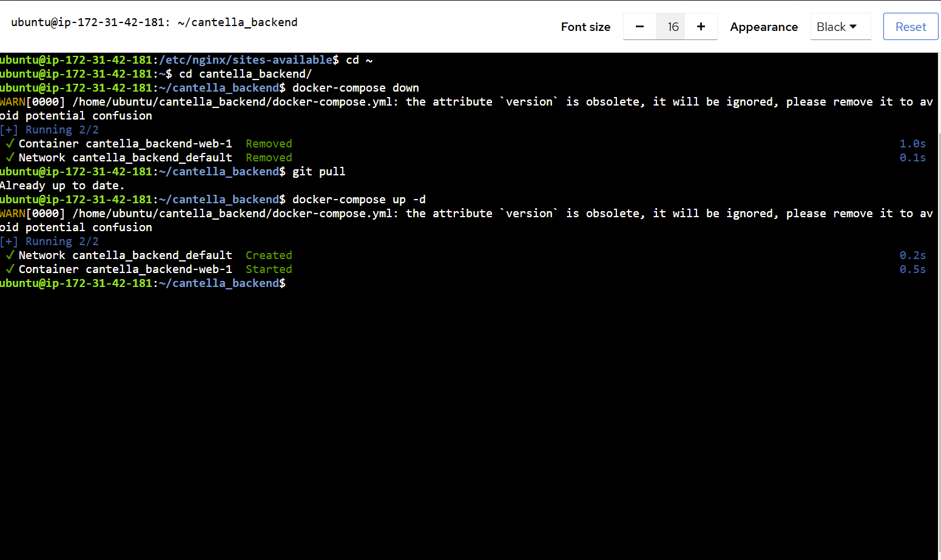Click 'Created' status next to Network cantella_backend_default
The height and width of the screenshot is (560, 941).
click(269, 255)
